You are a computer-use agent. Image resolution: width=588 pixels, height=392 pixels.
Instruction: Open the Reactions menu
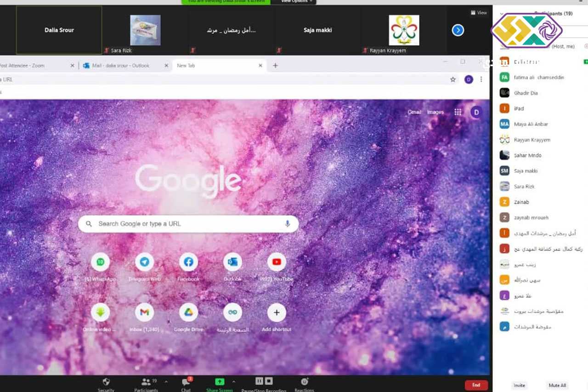click(x=304, y=382)
